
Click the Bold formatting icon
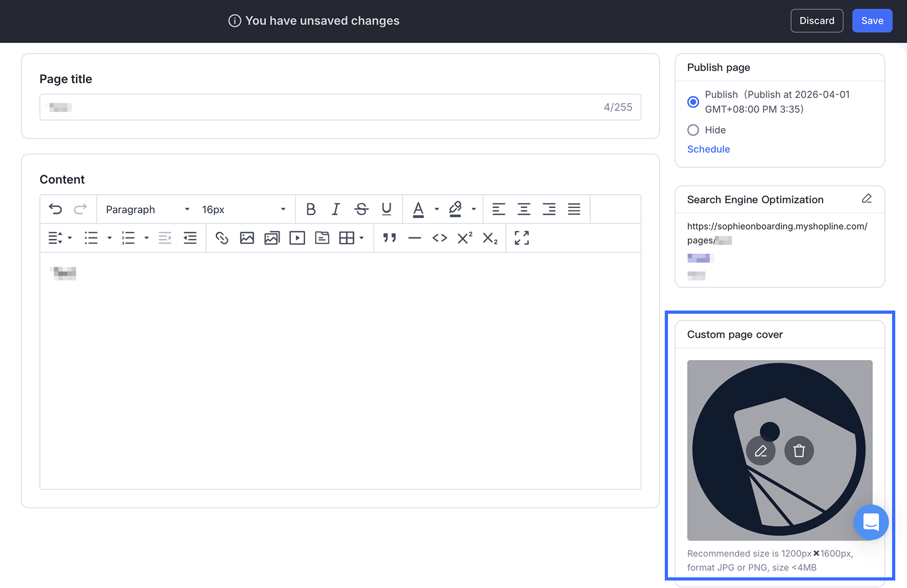coord(311,209)
